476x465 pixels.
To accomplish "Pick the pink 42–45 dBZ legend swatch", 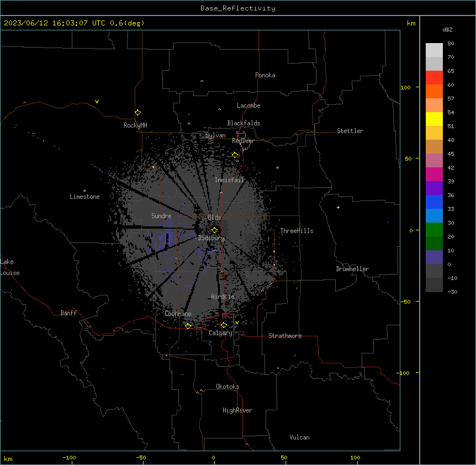I will click(x=434, y=160).
